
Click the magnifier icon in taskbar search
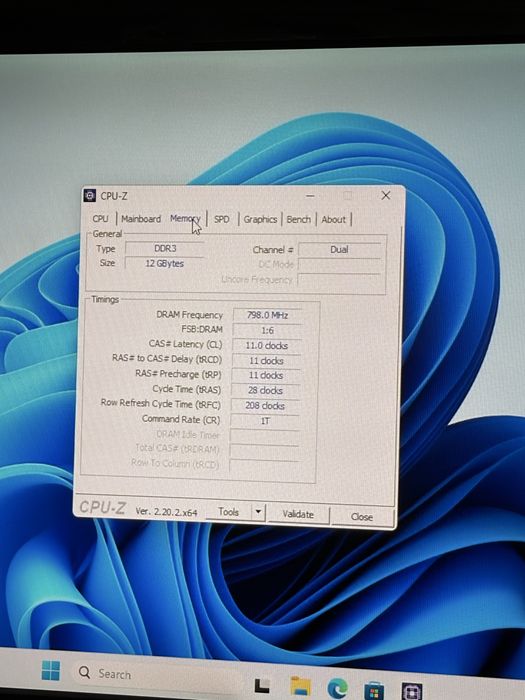coord(84,672)
